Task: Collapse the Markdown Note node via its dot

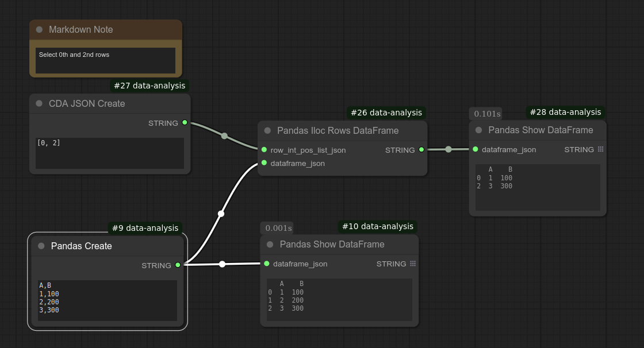Action: coord(40,29)
